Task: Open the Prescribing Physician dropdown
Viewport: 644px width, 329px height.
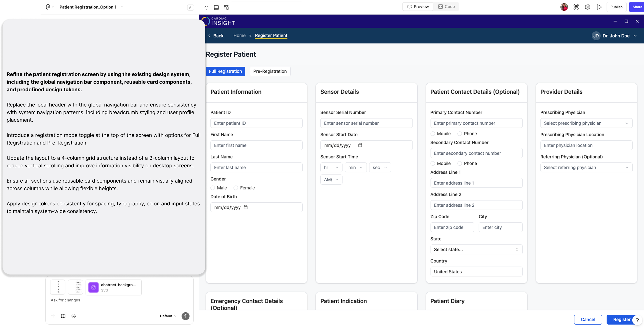Action: click(586, 123)
